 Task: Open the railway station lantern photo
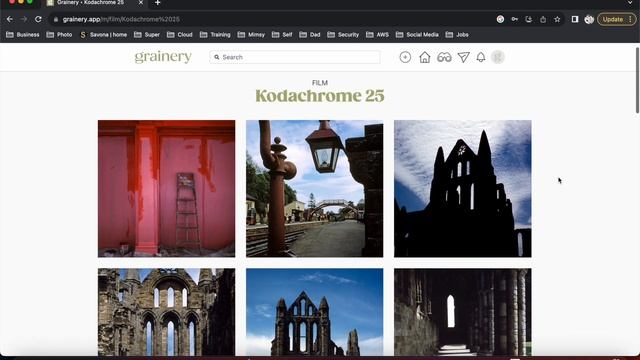[315, 189]
